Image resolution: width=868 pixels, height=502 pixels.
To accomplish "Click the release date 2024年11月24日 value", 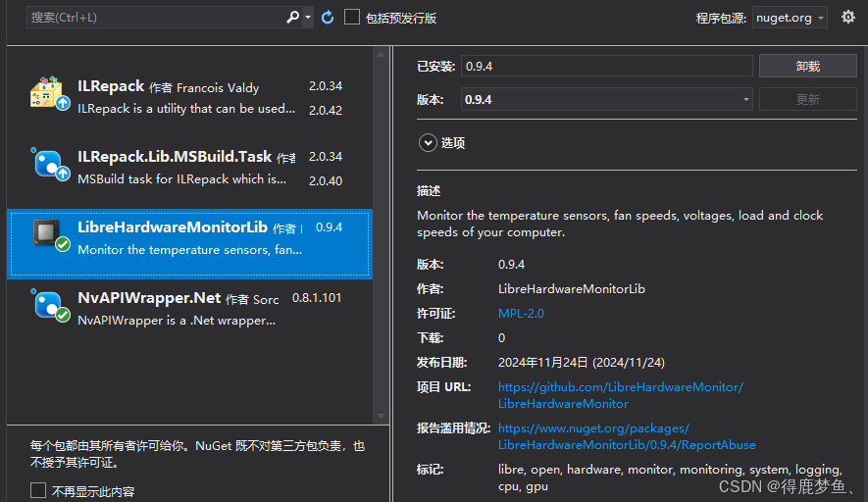I will point(582,363).
